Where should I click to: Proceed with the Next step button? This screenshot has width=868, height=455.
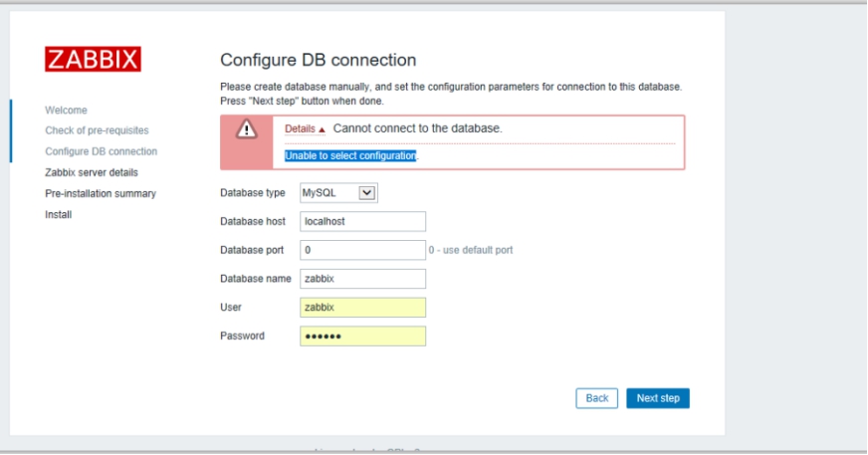coord(657,398)
